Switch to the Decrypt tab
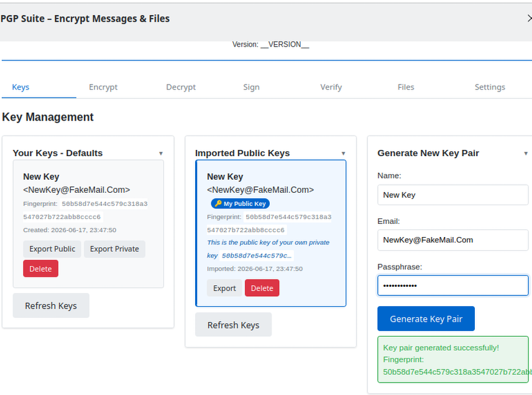 tap(181, 87)
